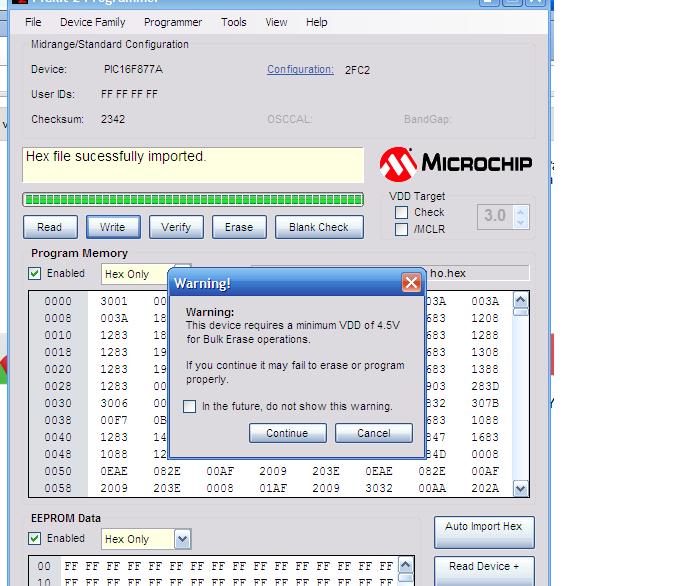Click the Auto Import Hex button
The image size is (680, 586).
point(484,532)
